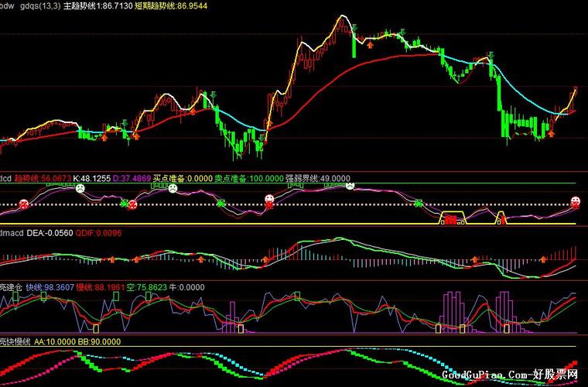This screenshot has width=588, height=387.
Task: Click the last orange arrow under the price chart low
Action: coord(551,133)
